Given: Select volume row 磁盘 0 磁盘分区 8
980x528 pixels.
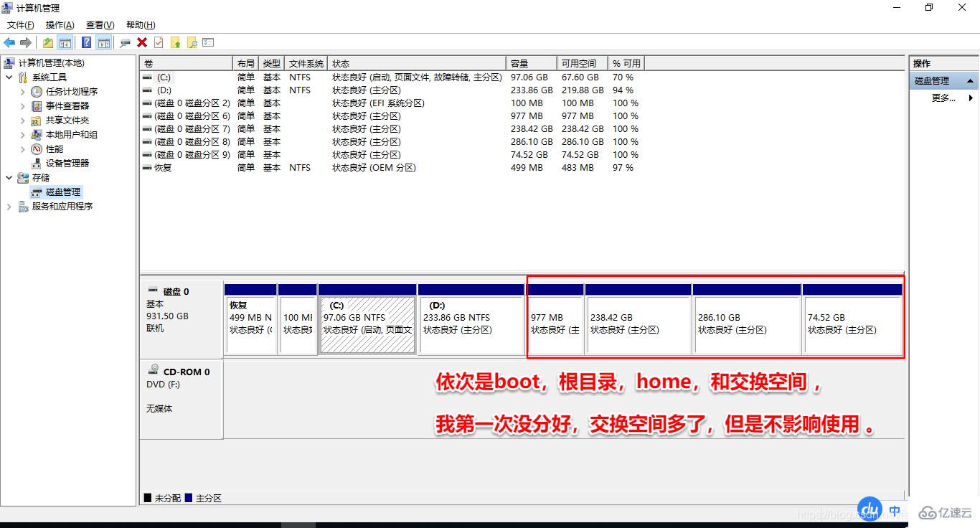Looking at the screenshot, I should 392,142.
